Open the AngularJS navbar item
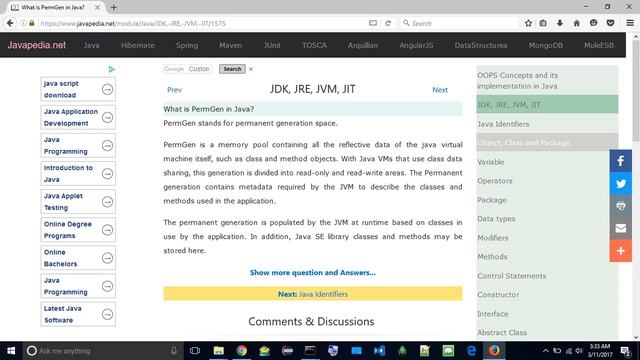This screenshot has height=360, width=640. [x=416, y=45]
